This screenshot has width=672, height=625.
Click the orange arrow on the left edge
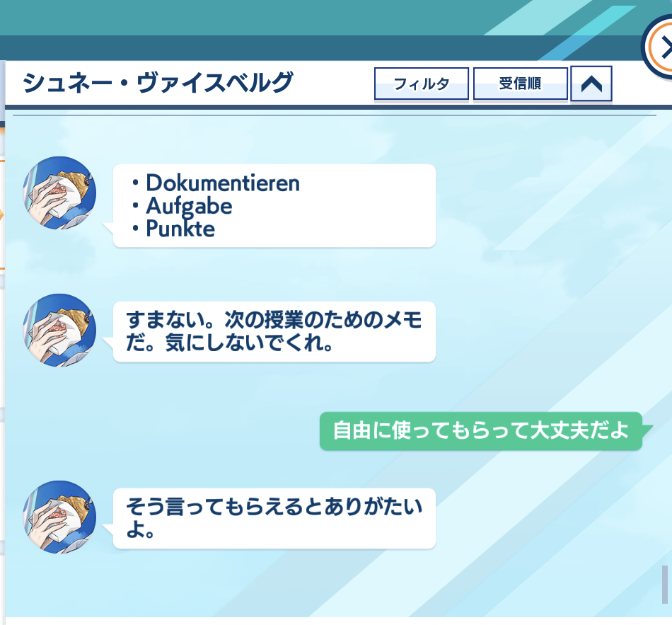click(x=1, y=214)
